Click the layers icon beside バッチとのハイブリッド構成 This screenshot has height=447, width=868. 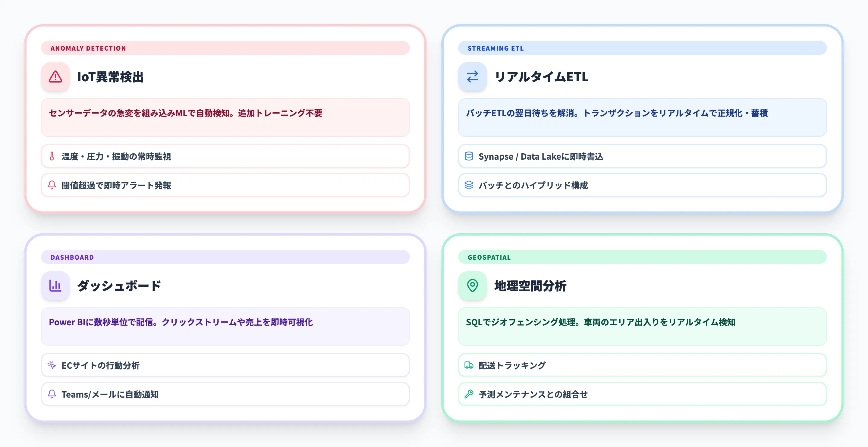click(x=469, y=185)
